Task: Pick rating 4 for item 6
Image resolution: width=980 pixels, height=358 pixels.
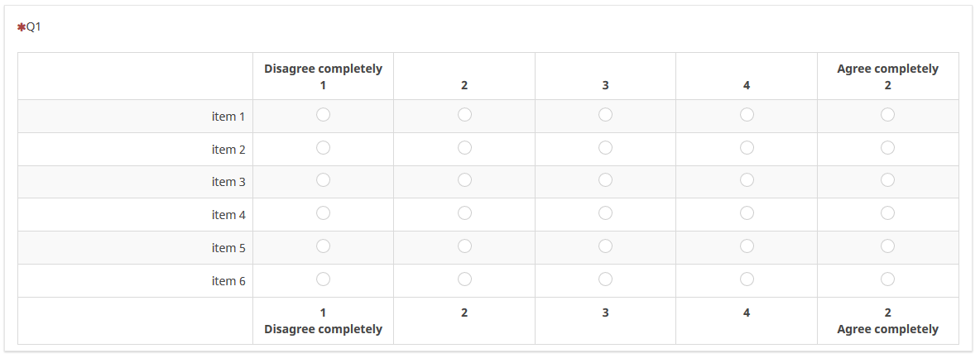Action: tap(747, 279)
